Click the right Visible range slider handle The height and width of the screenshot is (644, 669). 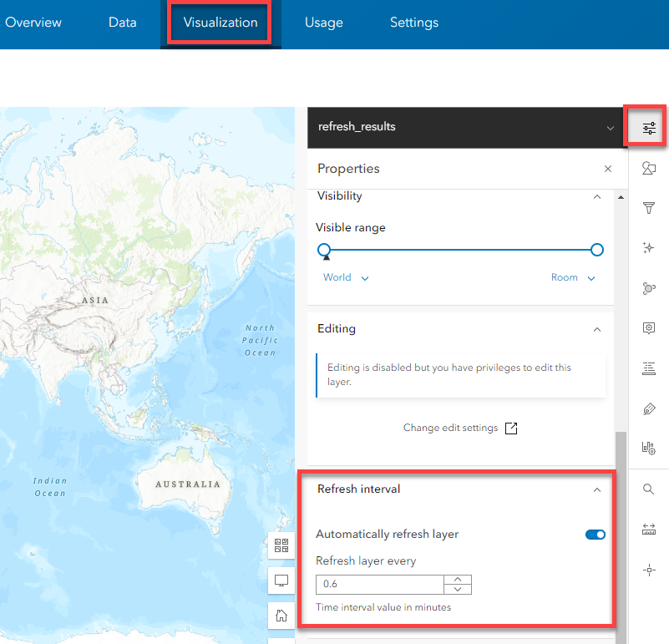point(596,250)
